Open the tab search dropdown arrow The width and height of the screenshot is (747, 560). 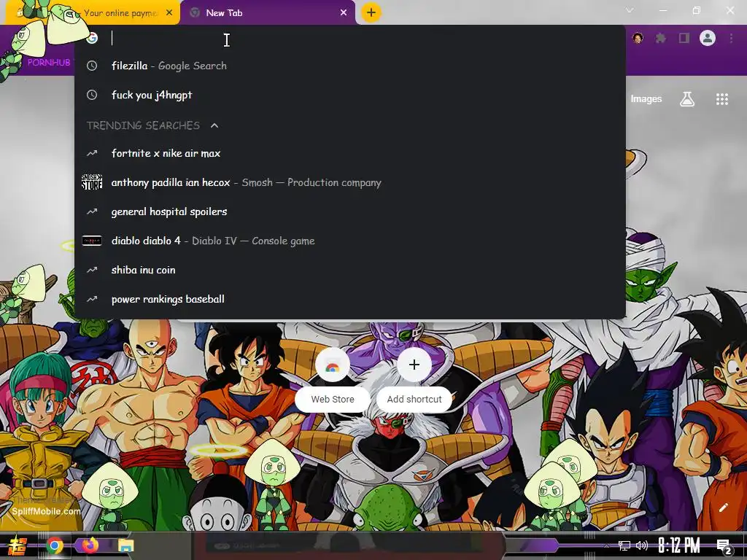[x=630, y=10]
